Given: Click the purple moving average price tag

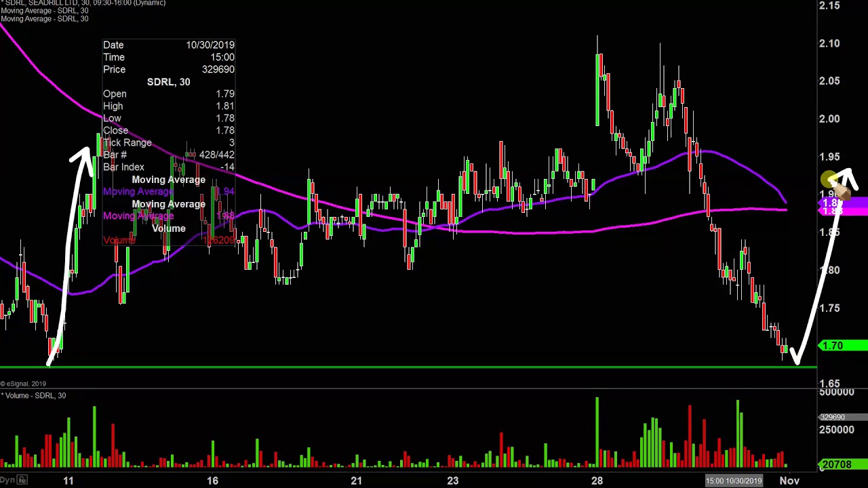Looking at the screenshot, I should click(x=844, y=203).
